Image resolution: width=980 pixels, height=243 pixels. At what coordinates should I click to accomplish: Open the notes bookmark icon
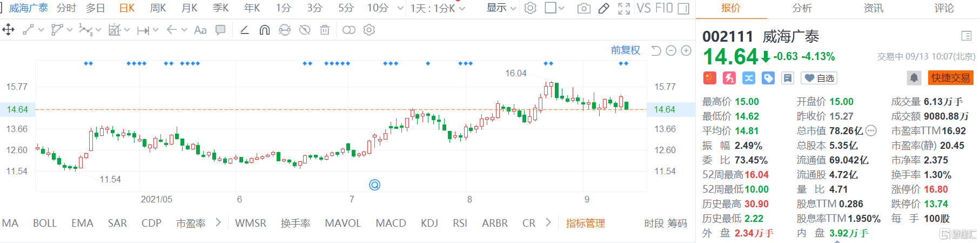pos(788,78)
